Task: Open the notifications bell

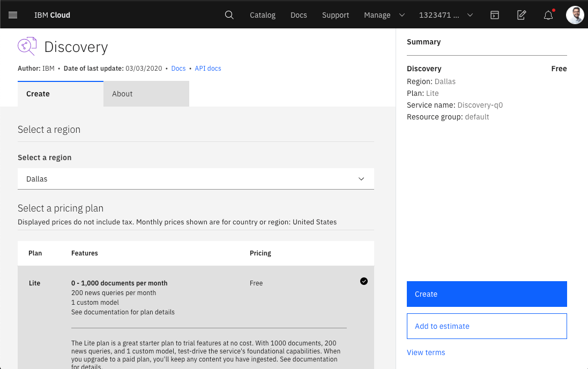Action: (548, 15)
